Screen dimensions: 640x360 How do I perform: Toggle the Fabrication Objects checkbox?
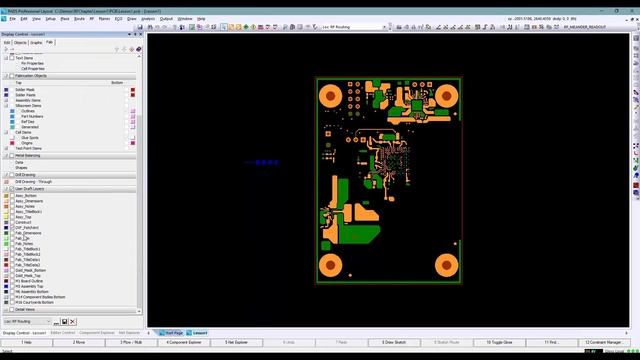[12, 76]
